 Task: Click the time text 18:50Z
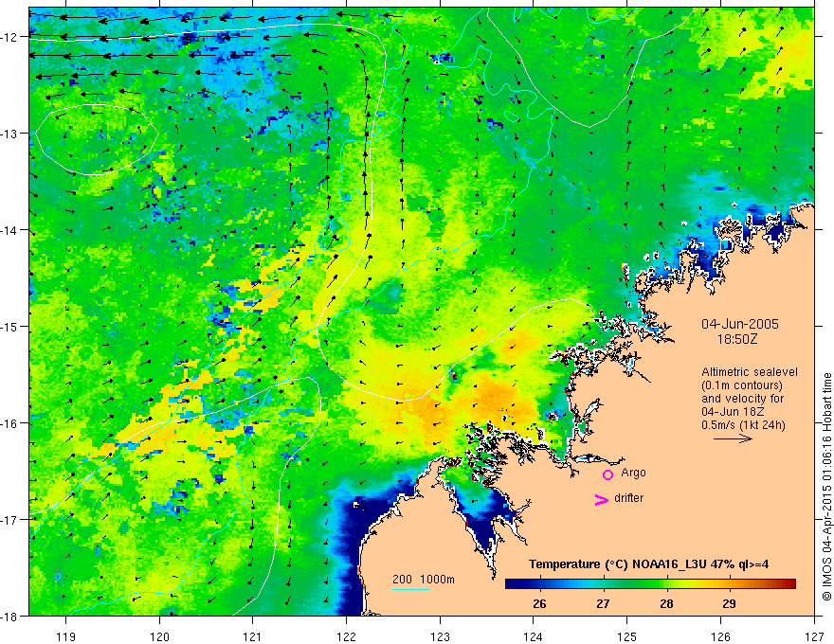tap(736, 339)
